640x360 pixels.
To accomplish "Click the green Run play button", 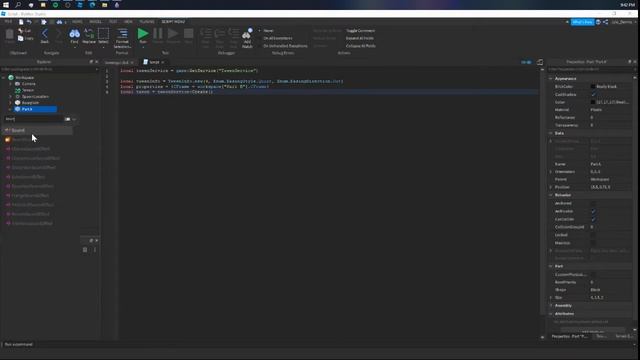I will [x=142, y=33].
